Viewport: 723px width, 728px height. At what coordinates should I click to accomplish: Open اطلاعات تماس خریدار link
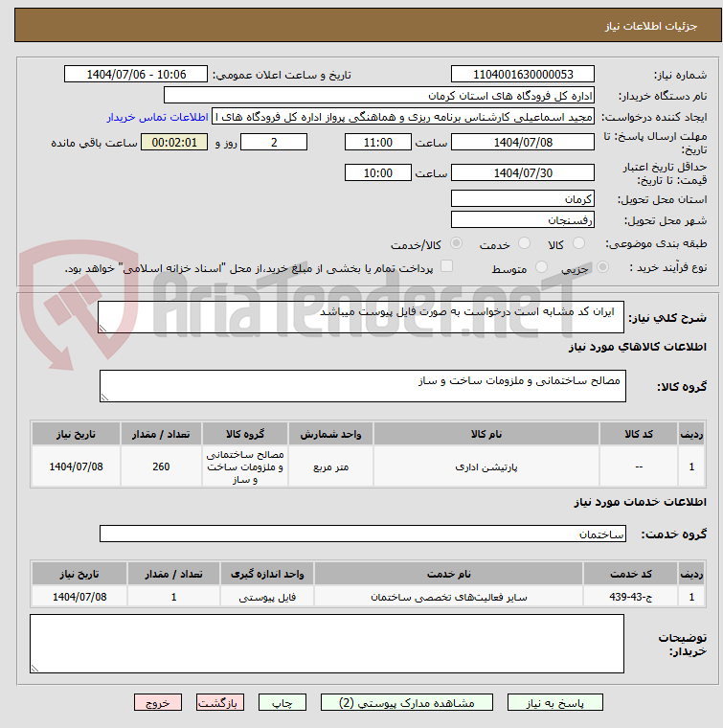coord(157,117)
